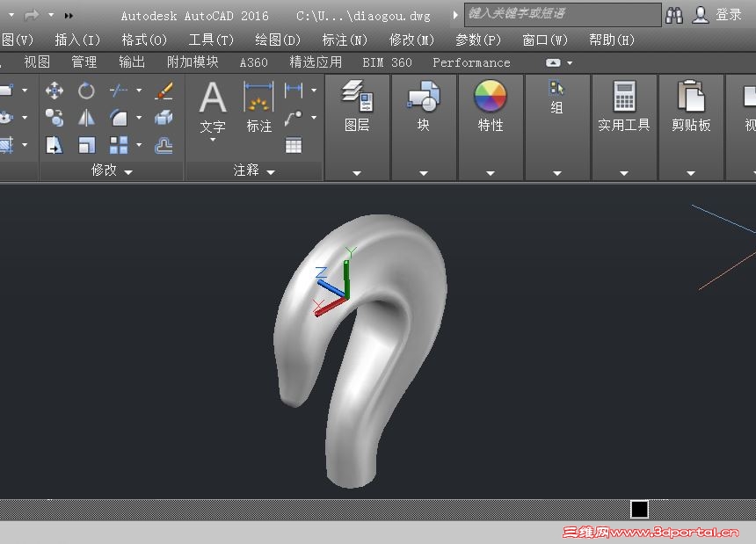The height and width of the screenshot is (544, 756).
Task: Switch to the BIM 360 ribbon tab
Action: (x=387, y=62)
